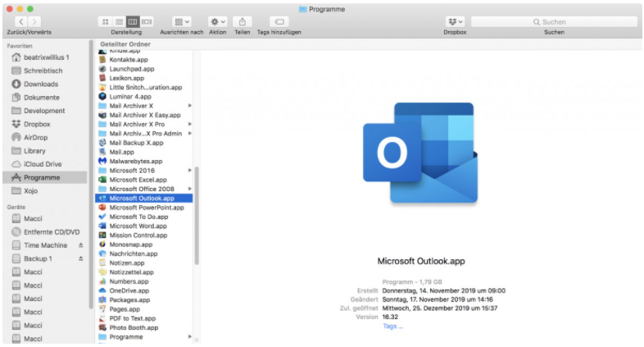
Task: Select Microsoft Word.app icon
Action: pyautogui.click(x=102, y=226)
